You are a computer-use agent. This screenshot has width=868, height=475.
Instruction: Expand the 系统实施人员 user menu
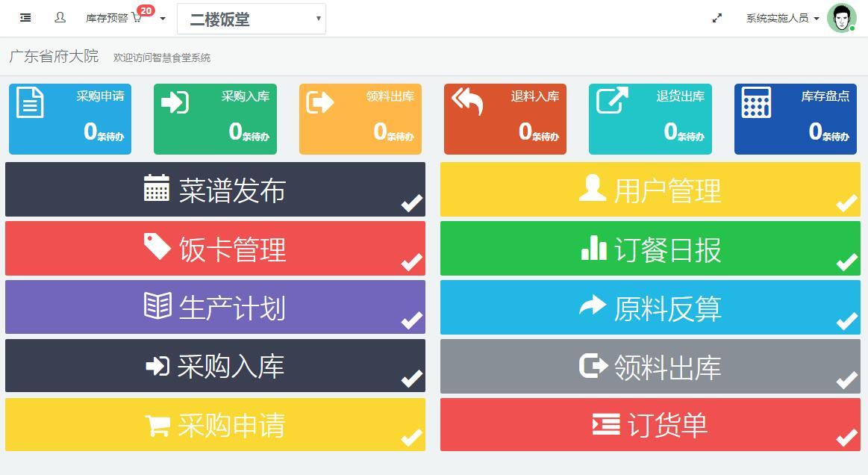782,18
